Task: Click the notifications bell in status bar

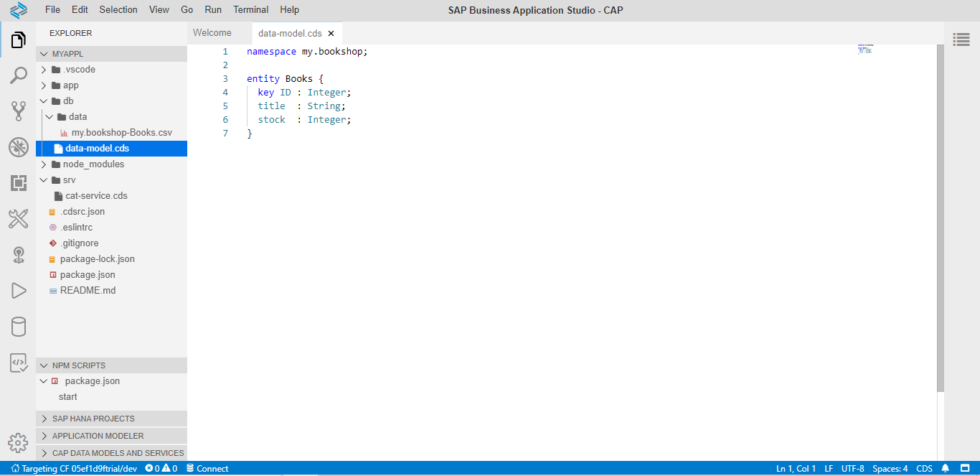Action: 946,469
